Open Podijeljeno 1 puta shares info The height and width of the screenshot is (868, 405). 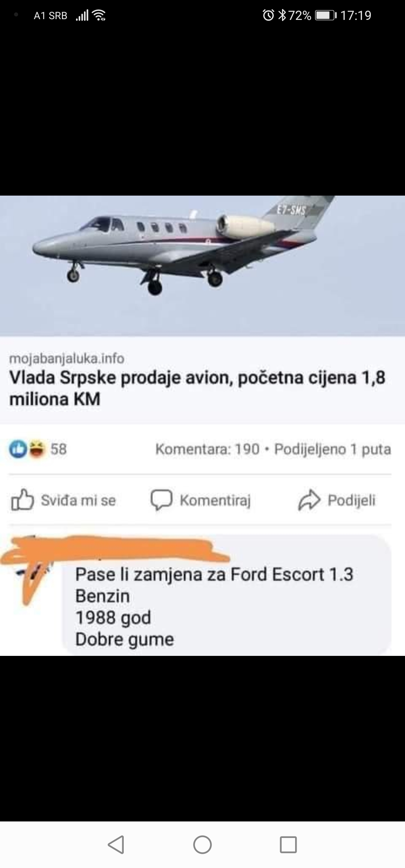(333, 449)
